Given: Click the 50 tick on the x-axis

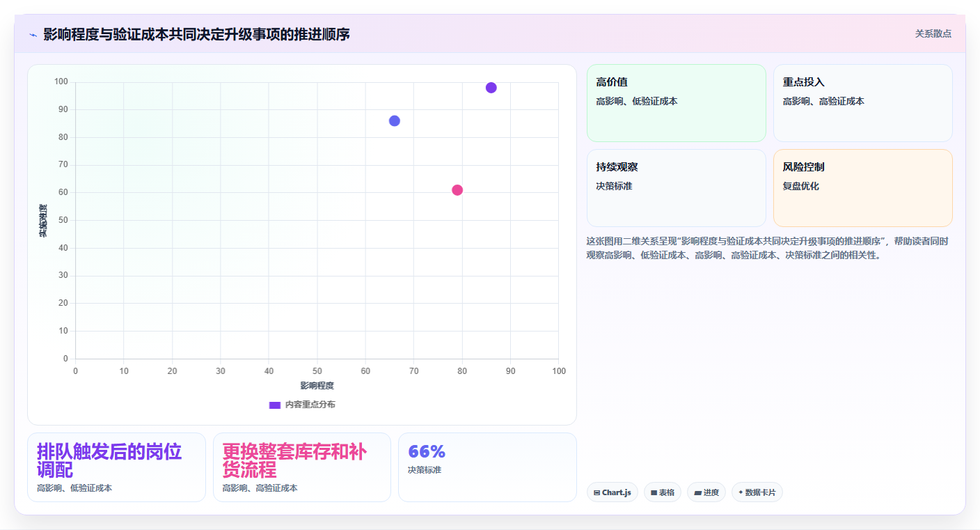Looking at the screenshot, I should tap(317, 371).
